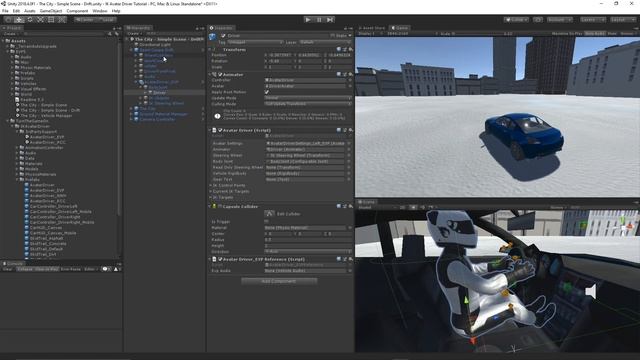
Task: Click the Console Clear button
Action: [x=7, y=269]
